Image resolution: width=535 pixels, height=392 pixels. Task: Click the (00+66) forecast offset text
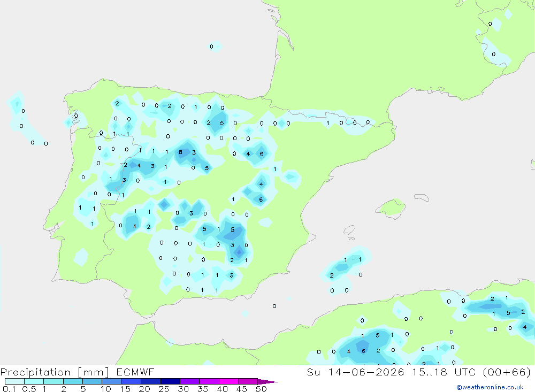(x=507, y=372)
